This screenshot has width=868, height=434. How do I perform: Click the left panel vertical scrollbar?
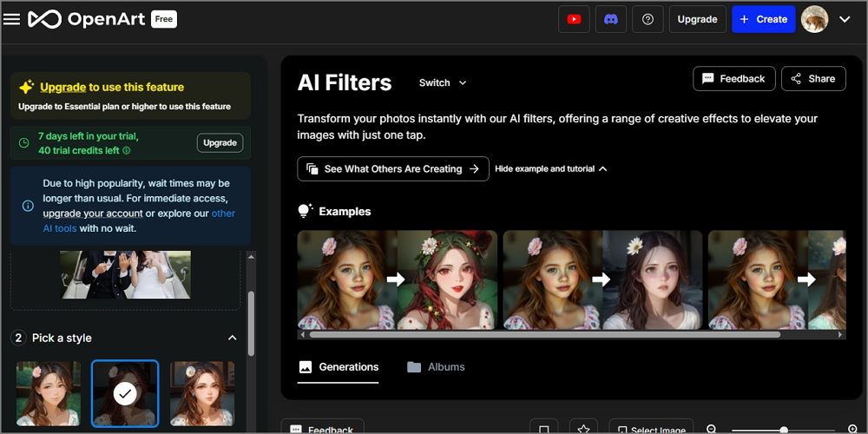click(x=251, y=323)
